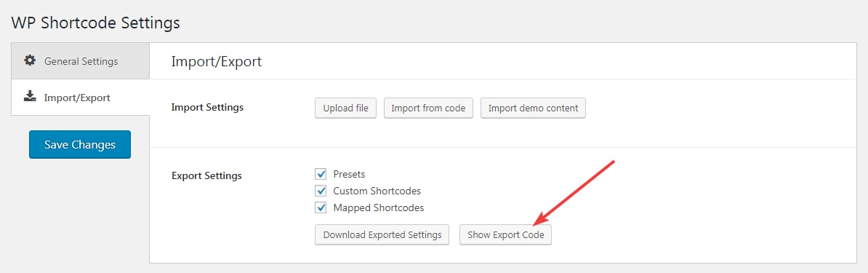Click the gear icon beside General Settings
This screenshot has height=273, width=868.
[30, 60]
